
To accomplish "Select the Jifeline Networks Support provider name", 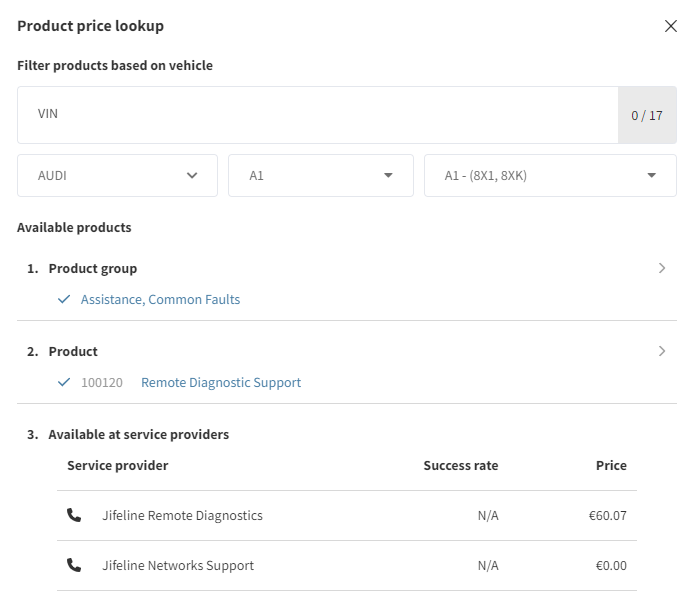I will click(178, 565).
